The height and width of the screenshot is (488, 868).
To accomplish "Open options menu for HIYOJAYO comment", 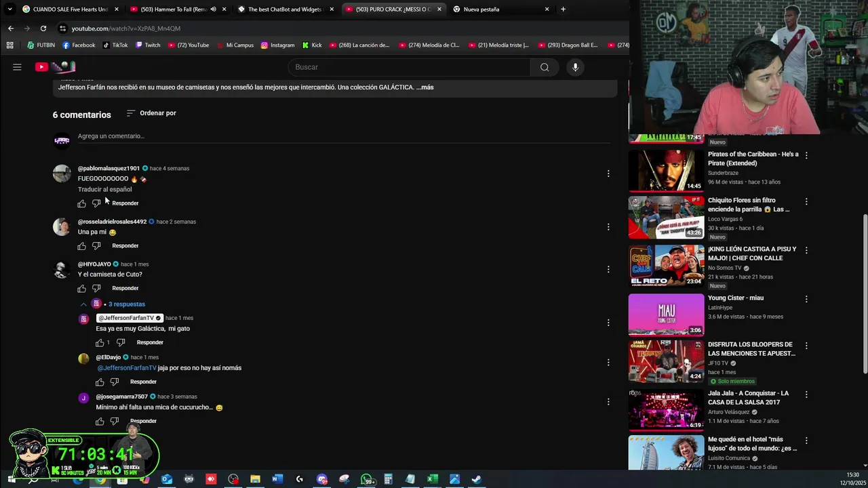I will [x=608, y=269].
